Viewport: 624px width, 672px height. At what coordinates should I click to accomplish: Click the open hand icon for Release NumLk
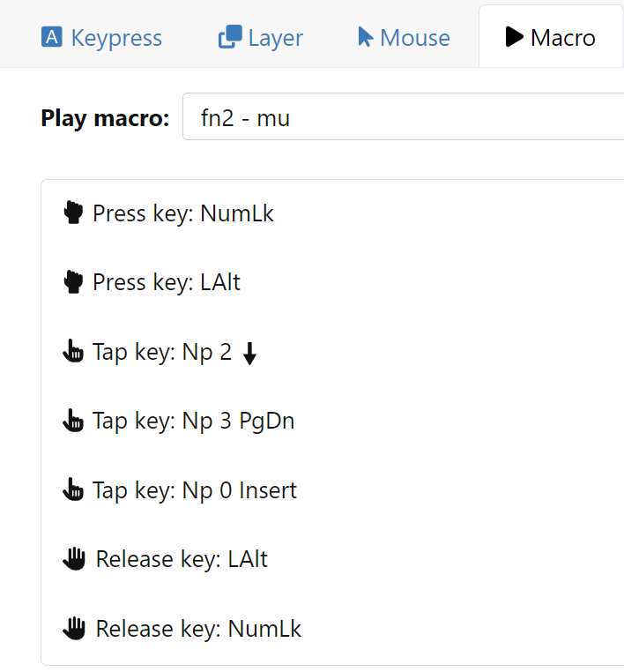pyautogui.click(x=75, y=628)
